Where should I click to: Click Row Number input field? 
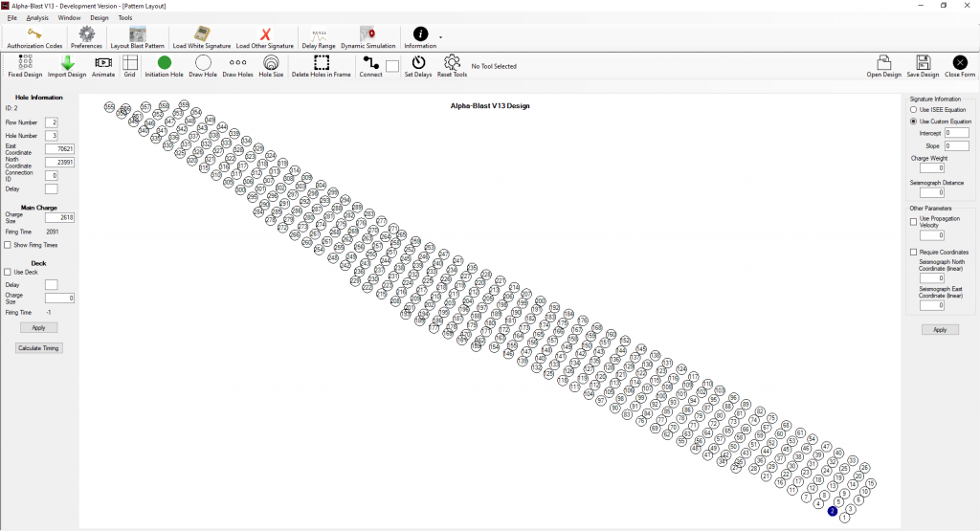click(52, 122)
